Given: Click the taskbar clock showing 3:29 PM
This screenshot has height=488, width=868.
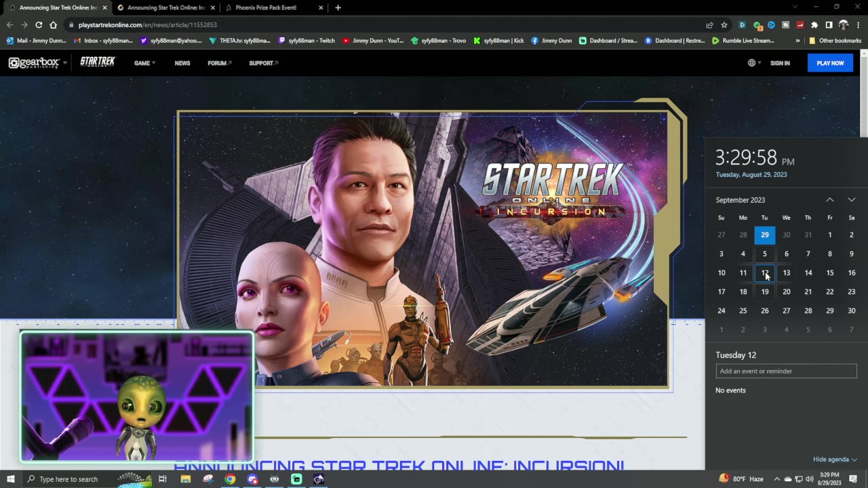Looking at the screenshot, I should (x=830, y=479).
